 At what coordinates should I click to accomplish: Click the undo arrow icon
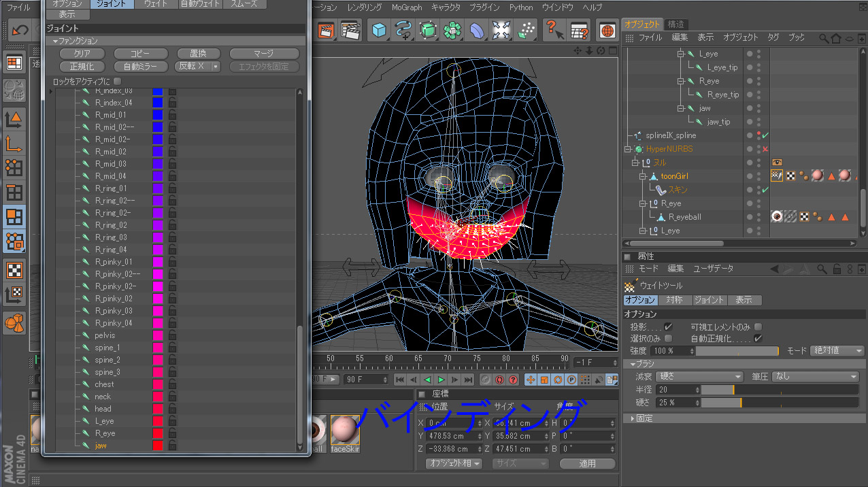coord(20,31)
